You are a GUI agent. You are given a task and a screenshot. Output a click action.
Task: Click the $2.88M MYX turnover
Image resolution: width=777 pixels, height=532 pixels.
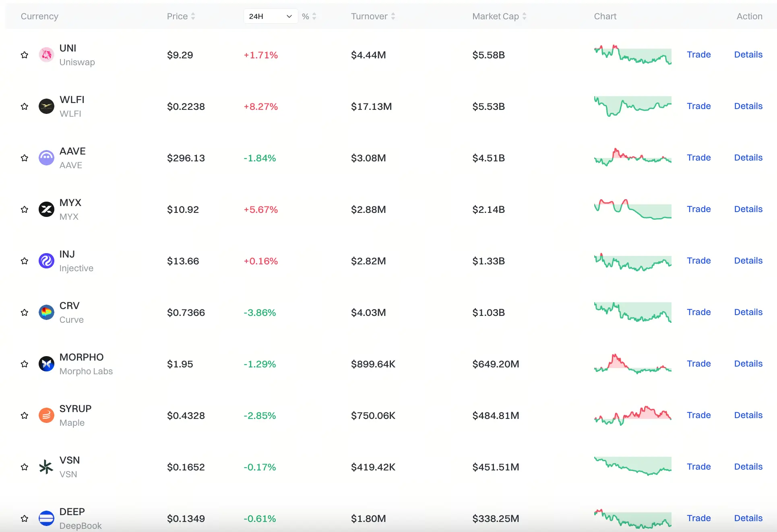pyautogui.click(x=368, y=210)
